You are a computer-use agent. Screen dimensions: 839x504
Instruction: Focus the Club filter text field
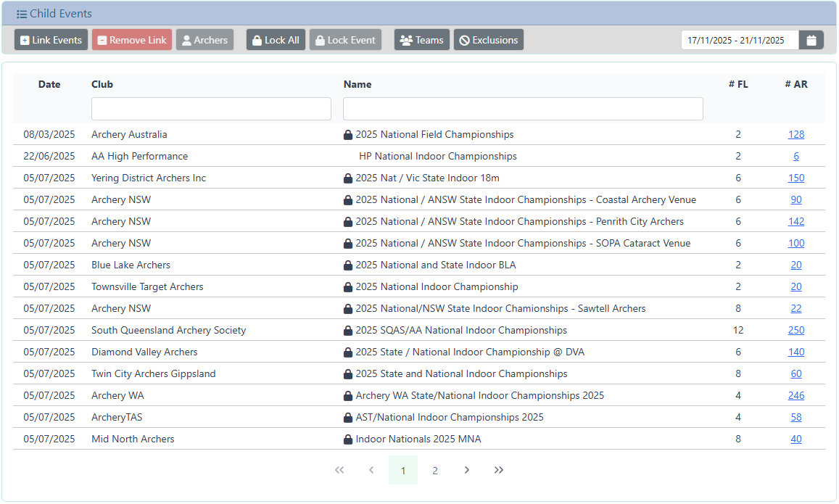click(211, 109)
